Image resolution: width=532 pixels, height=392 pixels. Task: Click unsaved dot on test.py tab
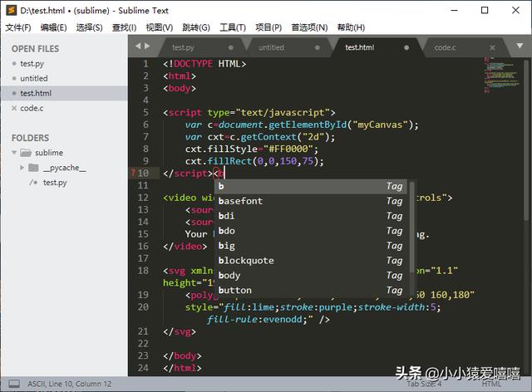coord(231,48)
